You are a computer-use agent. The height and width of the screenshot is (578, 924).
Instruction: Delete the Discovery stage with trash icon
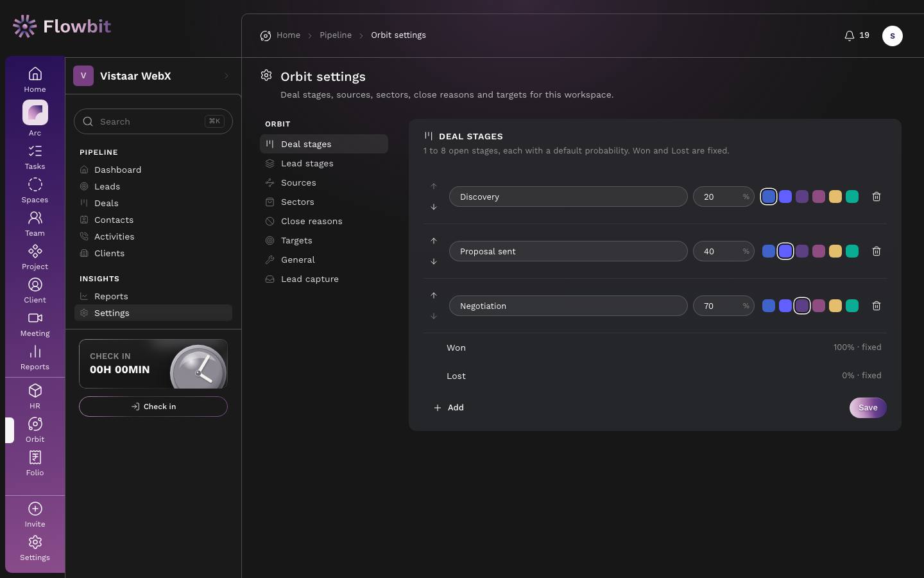pos(877,197)
